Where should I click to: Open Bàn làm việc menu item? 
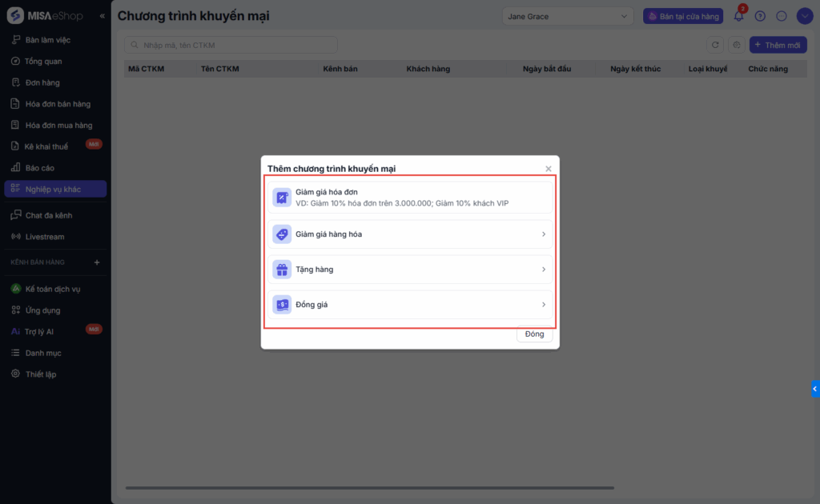click(55, 40)
